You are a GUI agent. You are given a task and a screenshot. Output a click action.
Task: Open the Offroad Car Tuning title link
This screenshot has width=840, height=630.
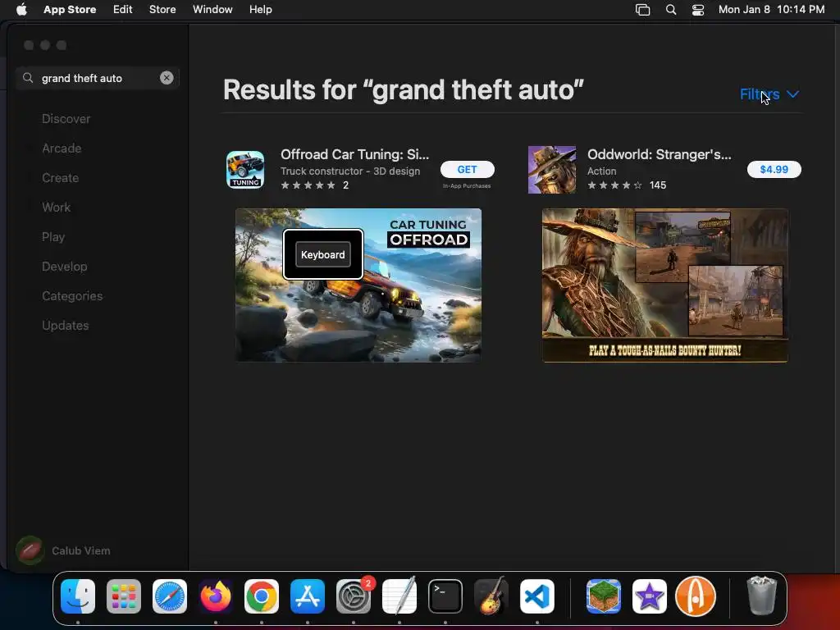354,154
